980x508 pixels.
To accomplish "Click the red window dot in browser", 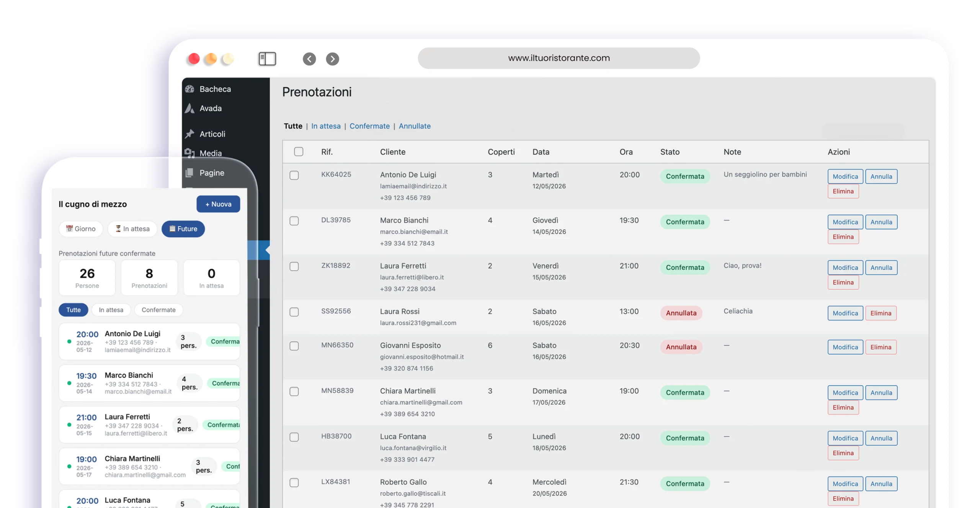I will tap(194, 59).
